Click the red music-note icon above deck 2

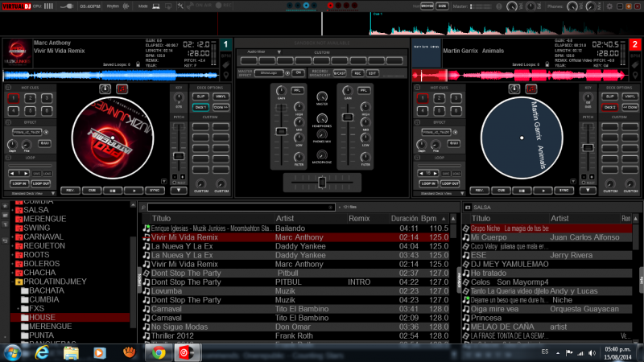[x=531, y=88]
